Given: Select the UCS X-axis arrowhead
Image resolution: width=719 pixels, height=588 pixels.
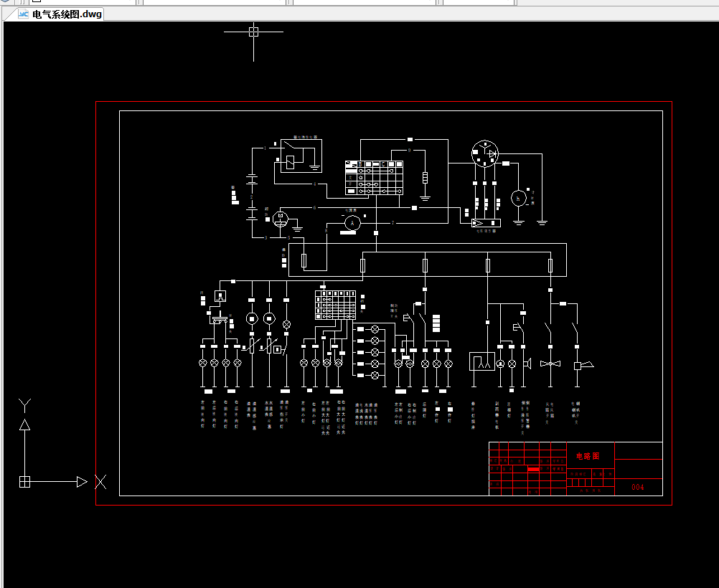Looking at the screenshot, I should click(82, 482).
